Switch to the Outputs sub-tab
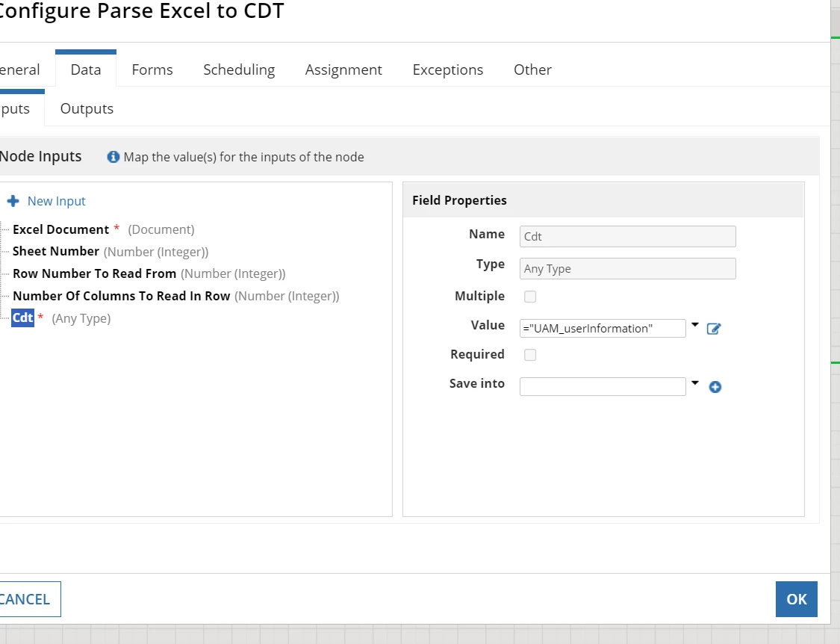This screenshot has width=840, height=644. coord(87,109)
